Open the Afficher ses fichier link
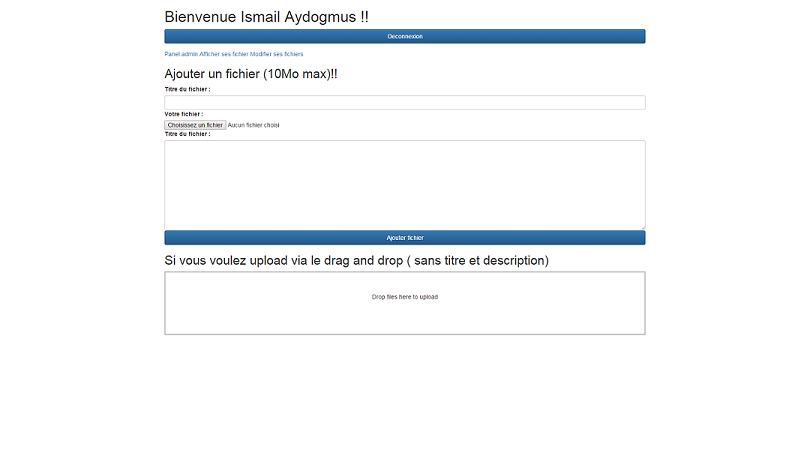This screenshot has width=810, height=456. coord(224,54)
